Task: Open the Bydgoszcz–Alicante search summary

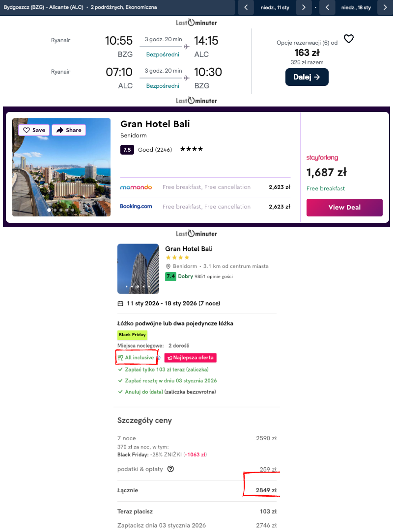Action: [x=81, y=7]
